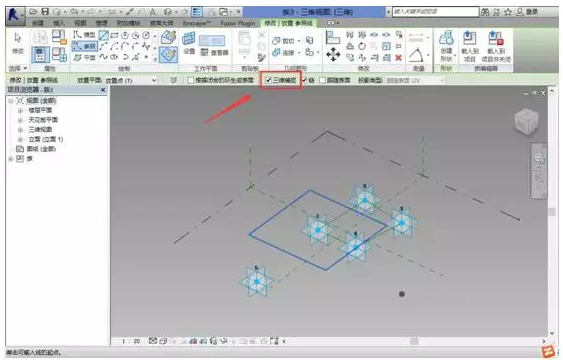563x363 pixels.
Task: Click the user sign-in icon
Action: pyautogui.click(x=519, y=12)
